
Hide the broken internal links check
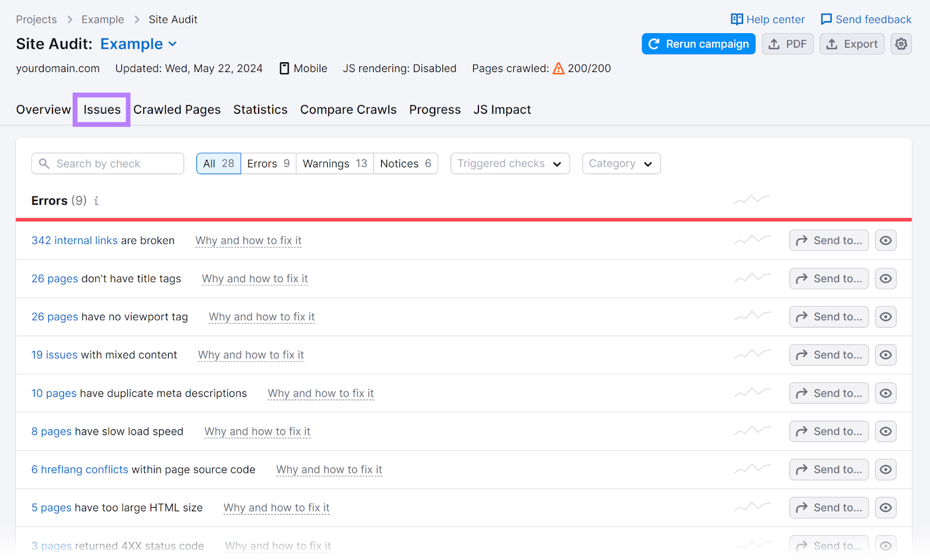[885, 240]
